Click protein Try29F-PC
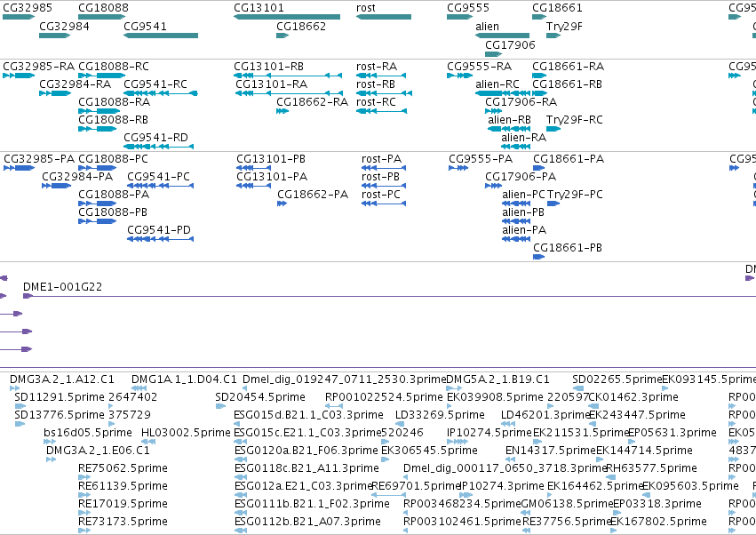Image resolution: width=756 pixels, height=535 pixels. point(575,195)
